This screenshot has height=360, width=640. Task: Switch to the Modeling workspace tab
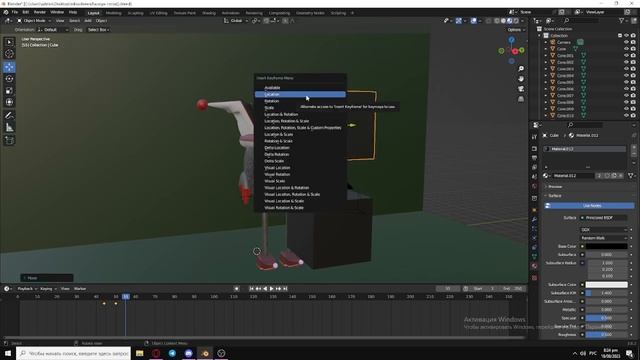pos(114,13)
